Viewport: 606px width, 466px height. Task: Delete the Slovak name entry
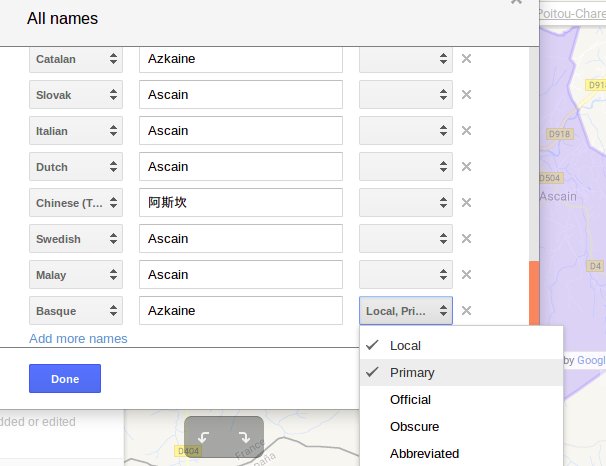[466, 95]
